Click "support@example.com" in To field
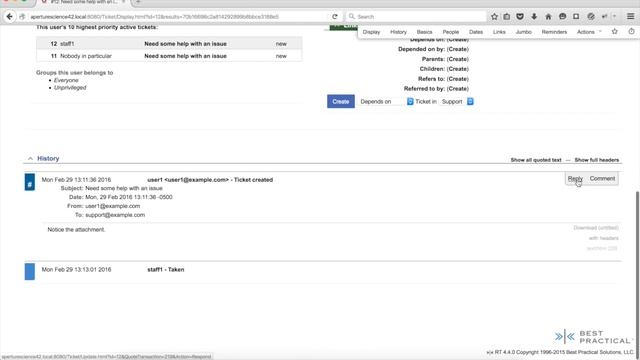The image size is (640, 360). coord(115,215)
